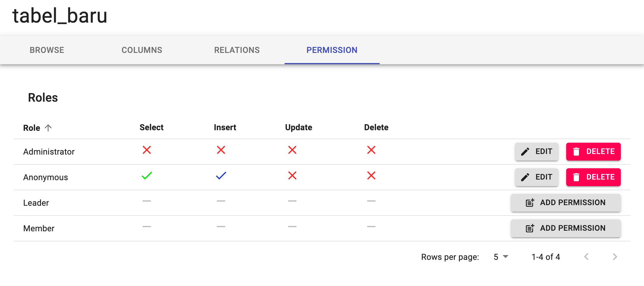
Task: Open the rows per page dropdown
Action: 501,257
